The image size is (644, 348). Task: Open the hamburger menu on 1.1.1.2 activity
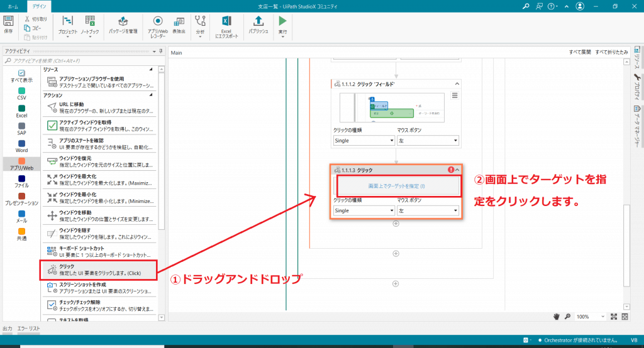click(x=455, y=95)
